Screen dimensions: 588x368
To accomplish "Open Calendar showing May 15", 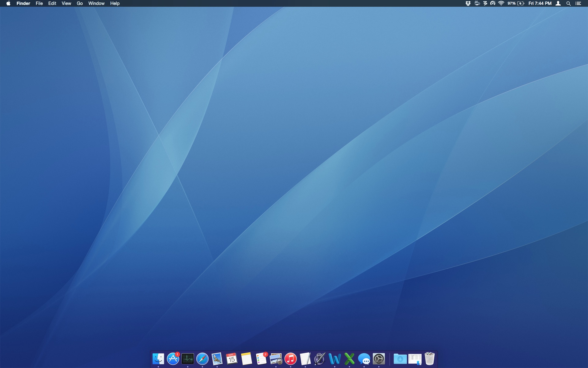I will [x=232, y=358].
